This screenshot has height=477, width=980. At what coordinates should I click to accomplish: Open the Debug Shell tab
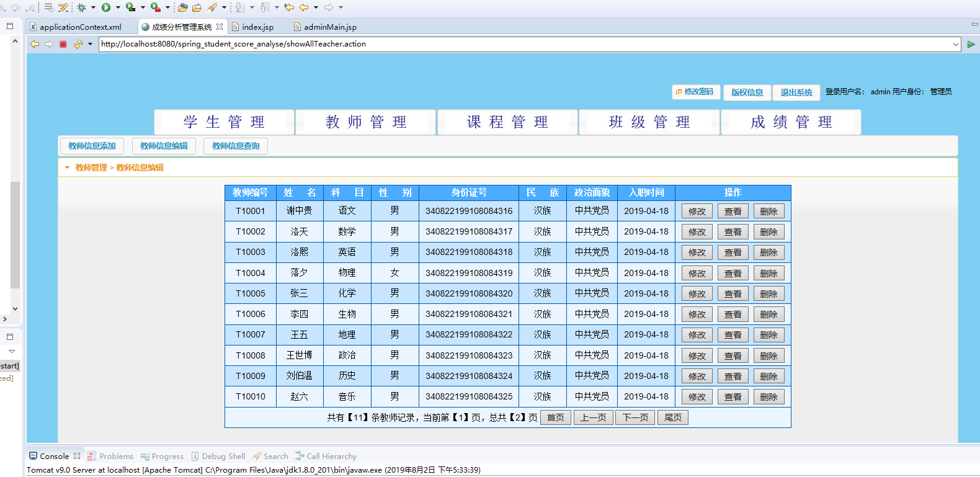[x=218, y=456]
